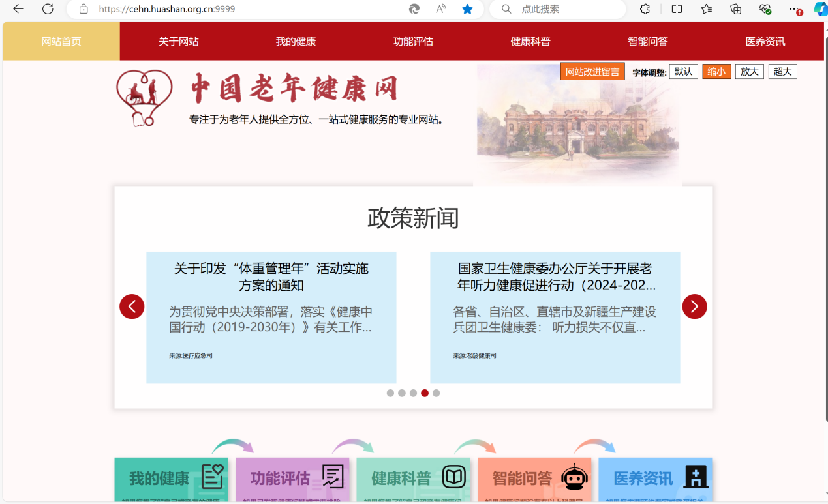Open browser extensions puzzle icon

[645, 9]
